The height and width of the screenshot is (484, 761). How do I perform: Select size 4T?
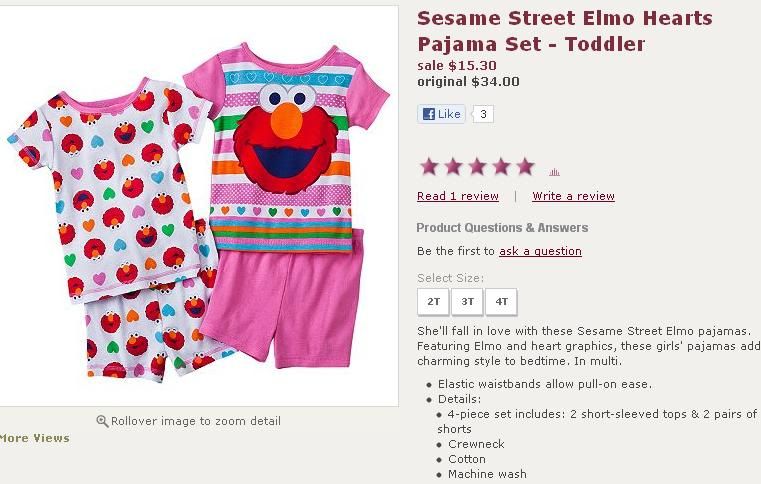pyautogui.click(x=501, y=302)
